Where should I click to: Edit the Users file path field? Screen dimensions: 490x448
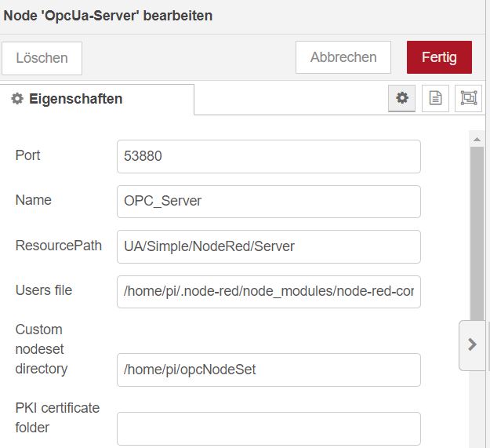269,292
